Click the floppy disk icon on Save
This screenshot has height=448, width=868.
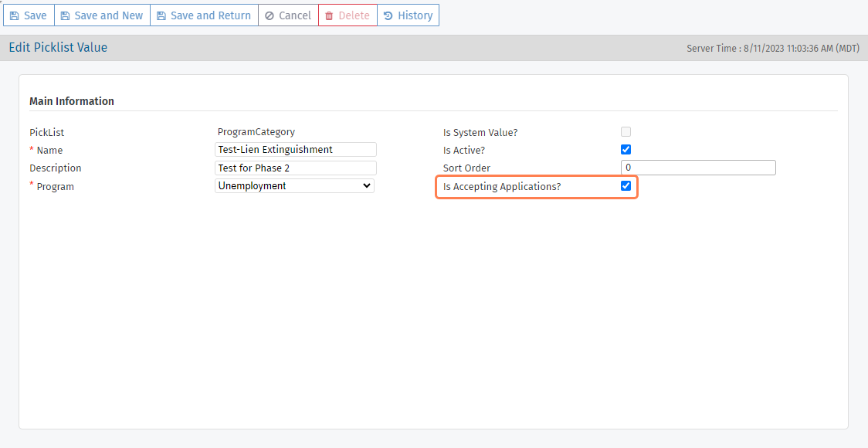(14, 15)
